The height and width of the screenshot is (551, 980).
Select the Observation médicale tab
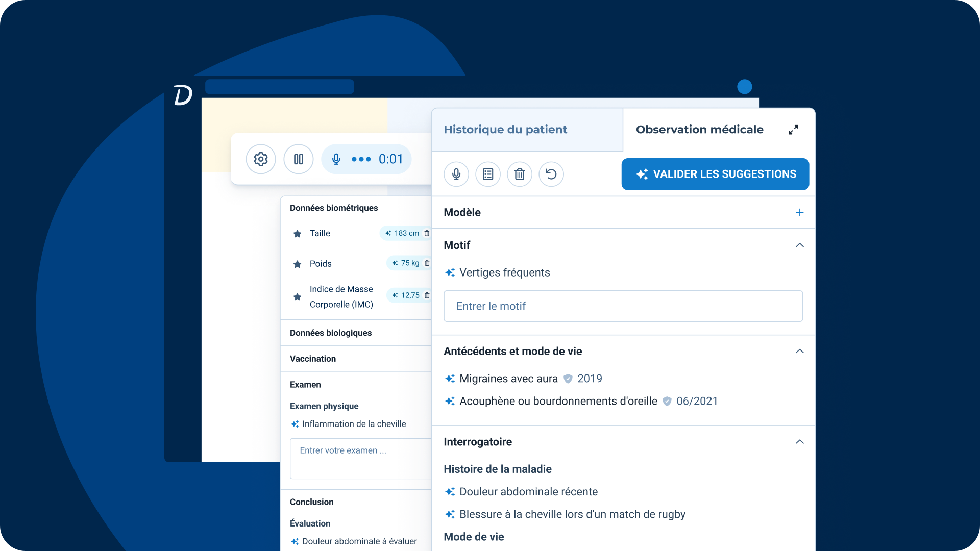click(699, 130)
